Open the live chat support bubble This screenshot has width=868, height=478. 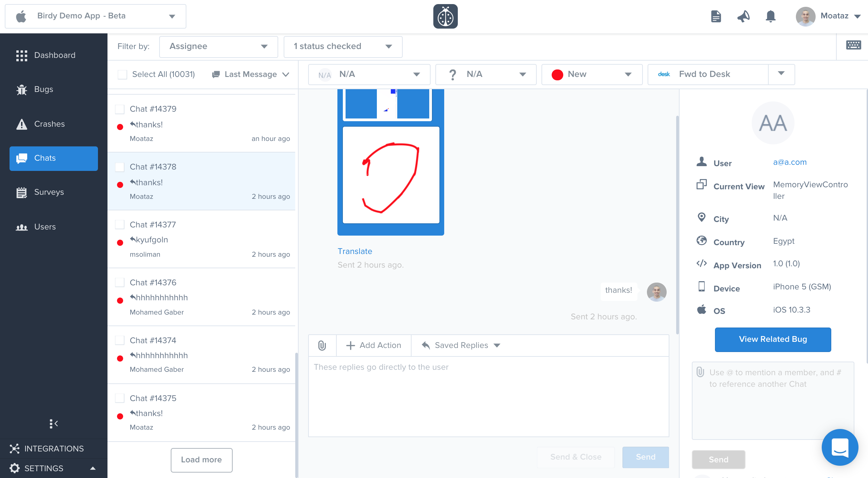(x=840, y=447)
